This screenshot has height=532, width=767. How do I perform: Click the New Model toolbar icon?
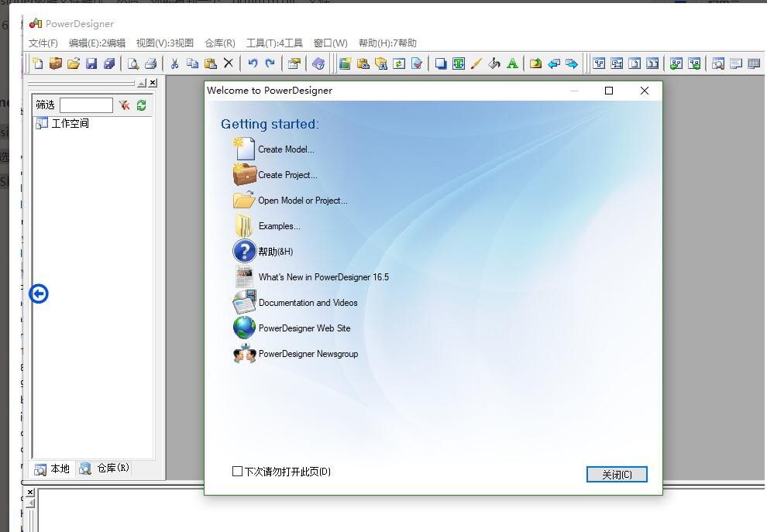pyautogui.click(x=38, y=63)
